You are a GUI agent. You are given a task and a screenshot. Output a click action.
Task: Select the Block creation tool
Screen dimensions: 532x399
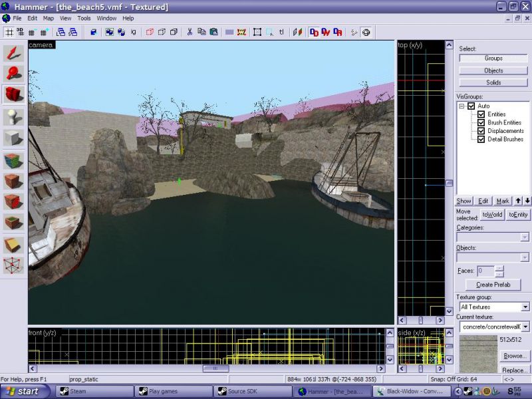click(x=13, y=138)
